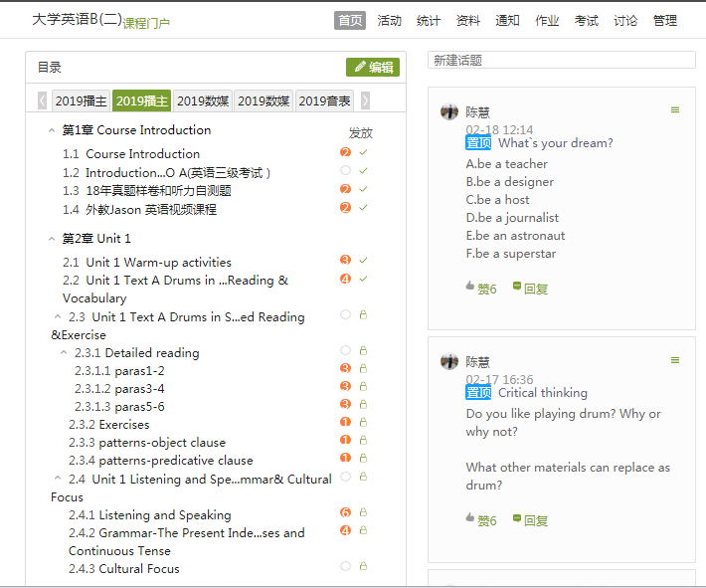This screenshot has width=706, height=588.
Task: Open the menu icon on Critical thinking post
Action: 675,360
